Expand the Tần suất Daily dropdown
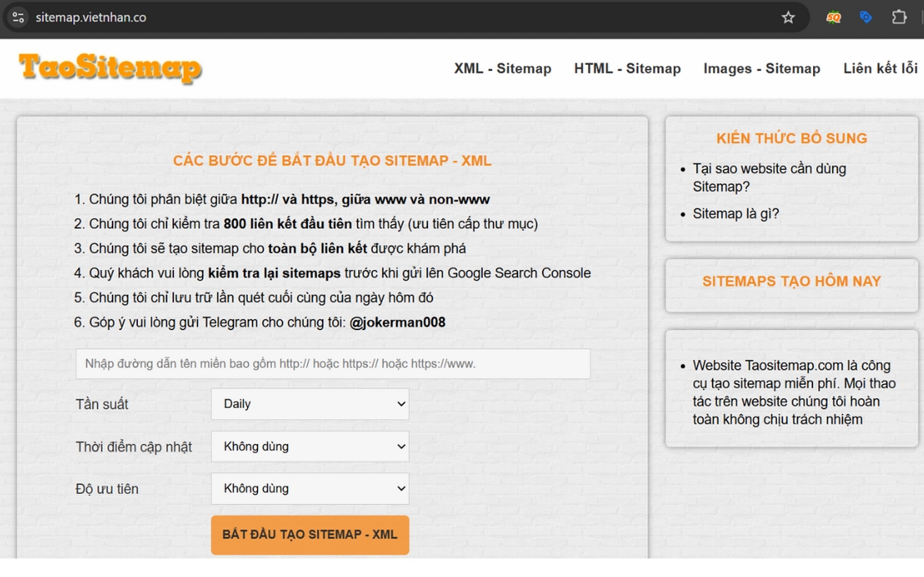The width and height of the screenshot is (924, 577). [310, 404]
